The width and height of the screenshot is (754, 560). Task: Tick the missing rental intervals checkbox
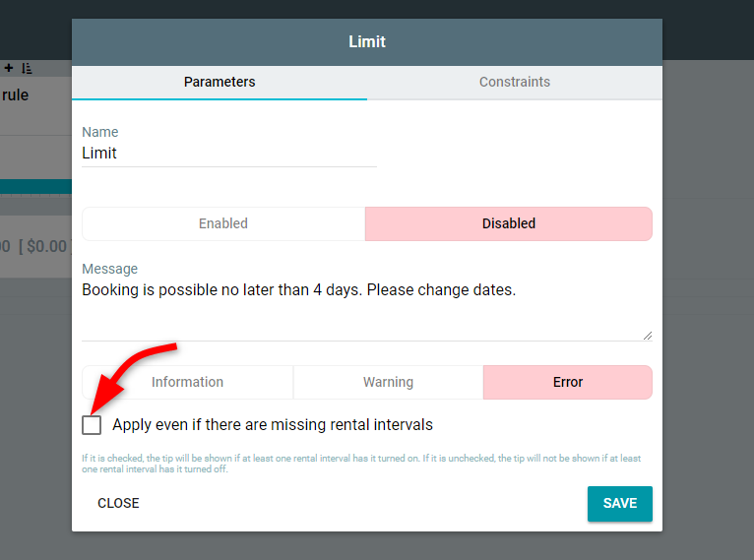pos(92,425)
